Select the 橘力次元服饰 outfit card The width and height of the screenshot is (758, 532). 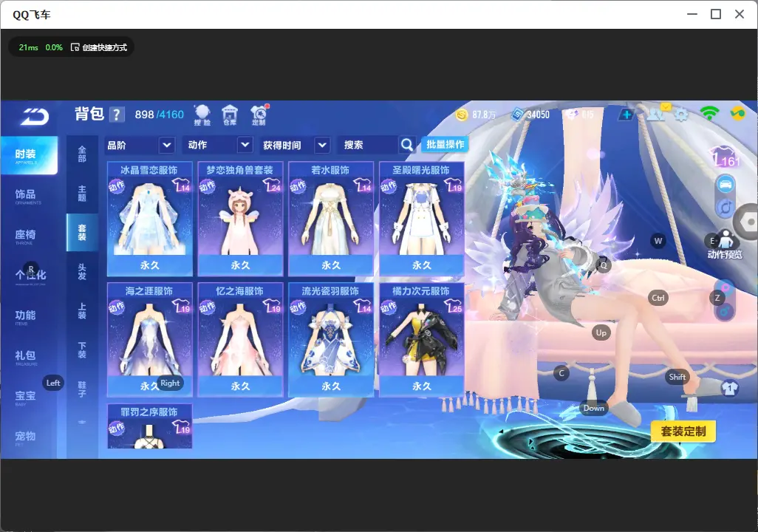point(422,339)
